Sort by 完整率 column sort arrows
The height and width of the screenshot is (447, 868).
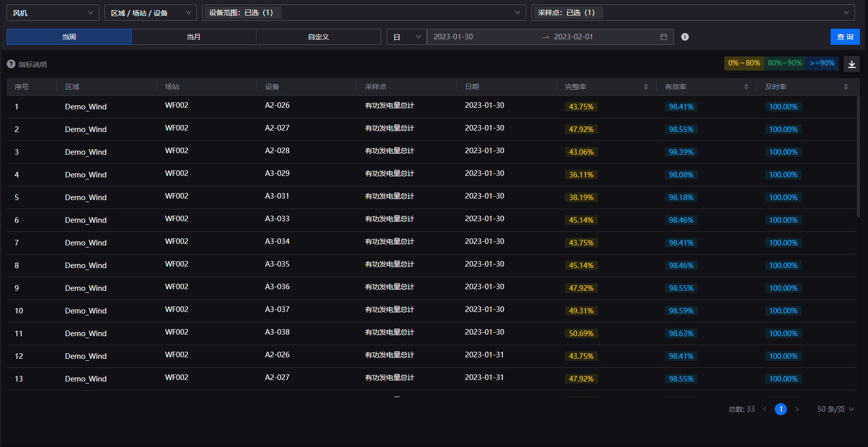point(646,87)
